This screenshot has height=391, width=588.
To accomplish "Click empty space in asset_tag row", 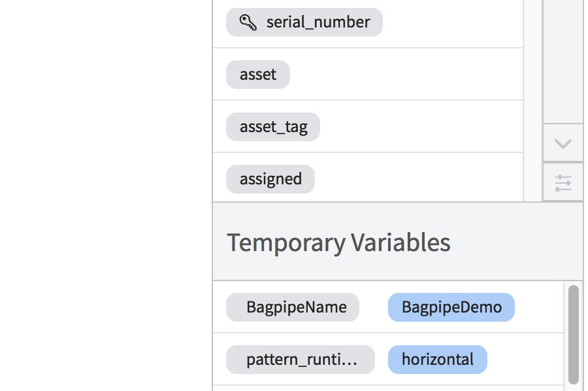I will pos(421,127).
